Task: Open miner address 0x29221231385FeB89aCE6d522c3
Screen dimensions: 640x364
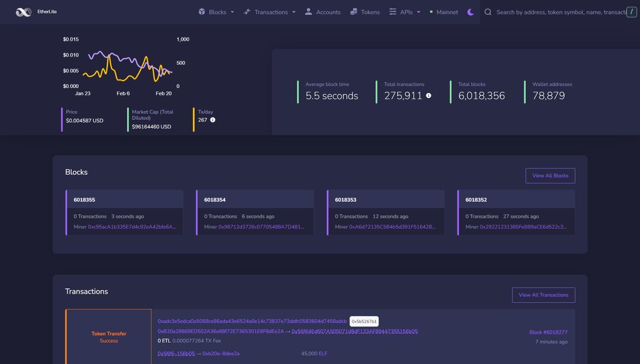Action: point(523,227)
